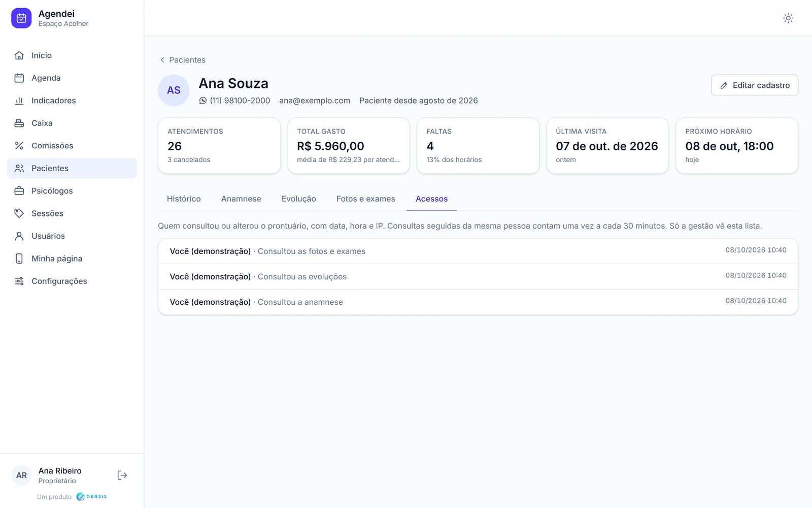This screenshot has height=508, width=812.
Task: Select the Fotos e exames tab
Action: [x=366, y=199]
